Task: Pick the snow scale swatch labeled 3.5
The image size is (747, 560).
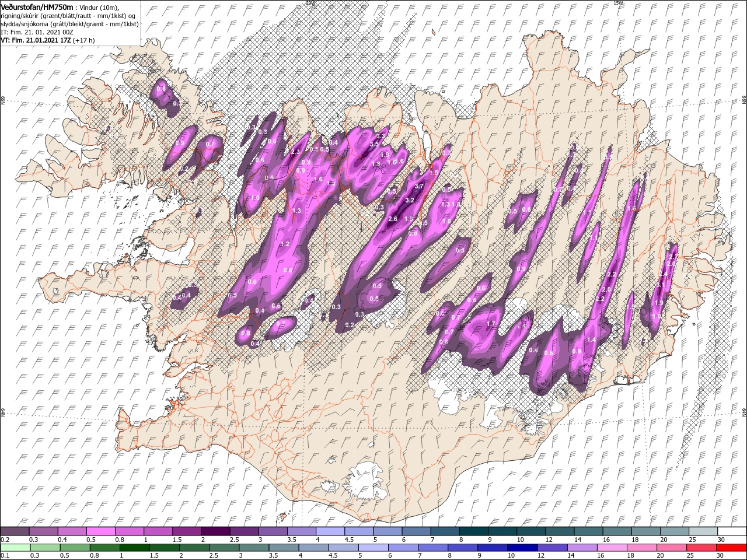Action: pyautogui.click(x=302, y=531)
